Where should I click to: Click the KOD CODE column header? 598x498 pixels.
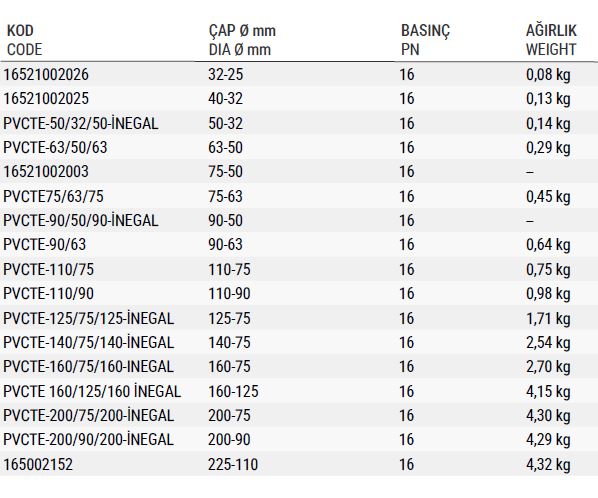point(24,40)
